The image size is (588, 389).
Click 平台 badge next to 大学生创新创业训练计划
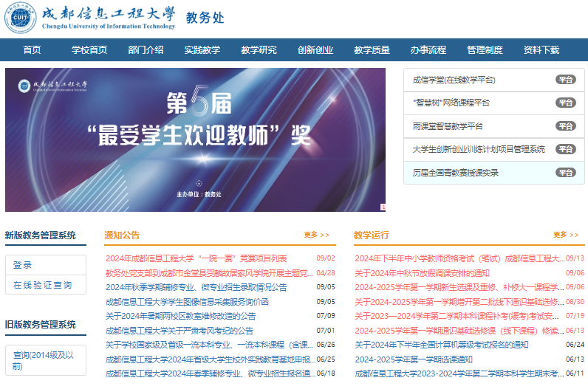[x=566, y=149]
